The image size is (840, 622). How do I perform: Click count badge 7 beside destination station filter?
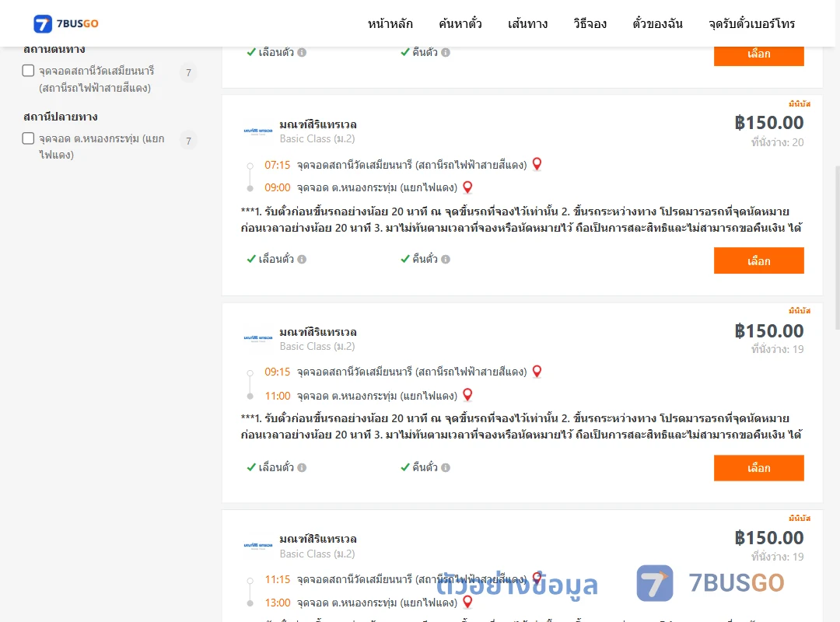tap(188, 141)
